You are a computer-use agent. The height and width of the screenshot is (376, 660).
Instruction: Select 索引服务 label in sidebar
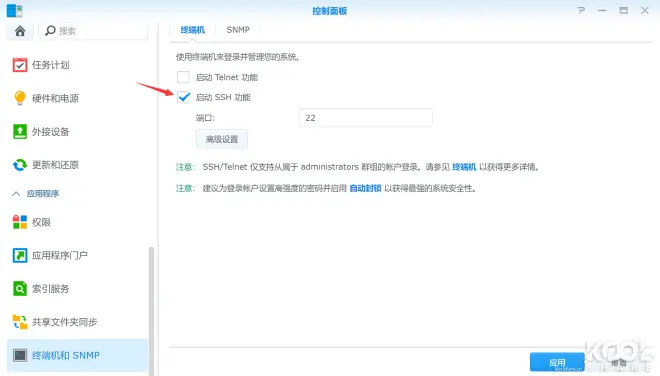pyautogui.click(x=51, y=288)
